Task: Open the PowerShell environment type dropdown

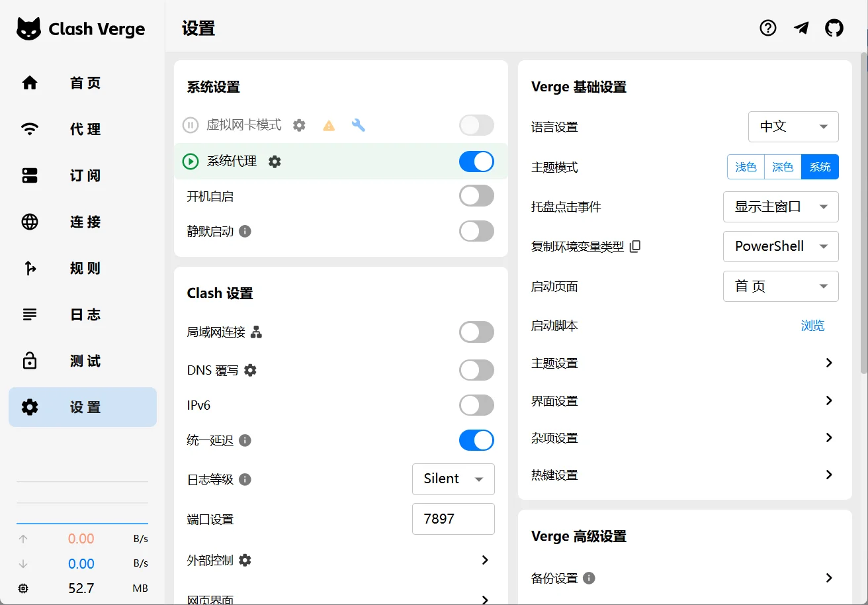Action: 781,246
